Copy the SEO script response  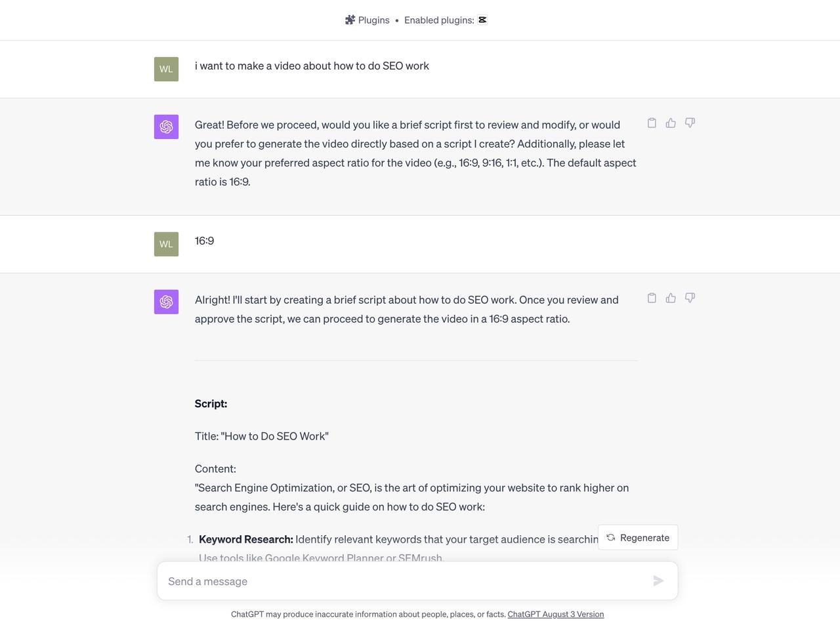[652, 298]
